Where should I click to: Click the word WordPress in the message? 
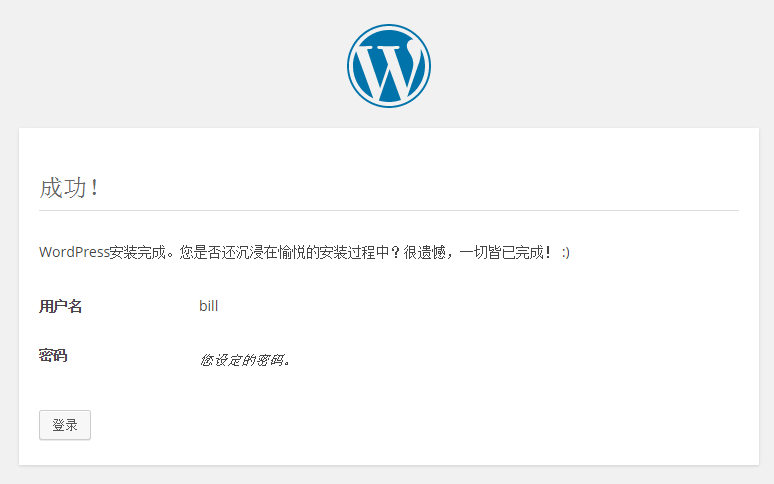74,252
